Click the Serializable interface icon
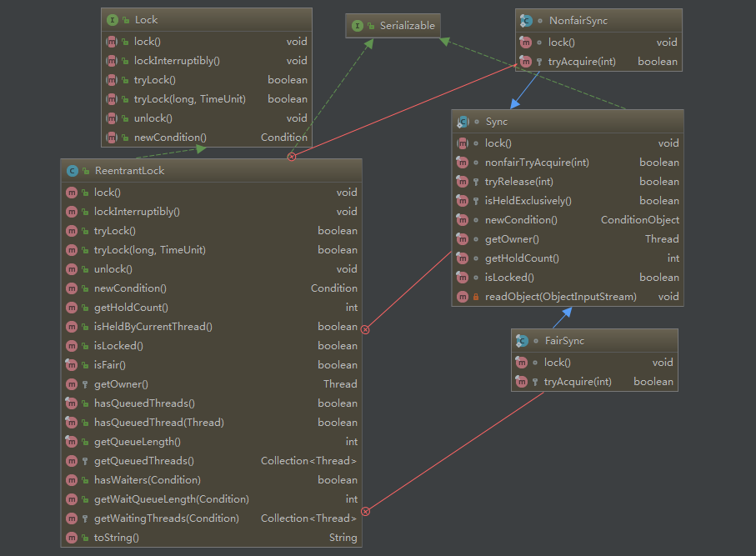 [357, 26]
